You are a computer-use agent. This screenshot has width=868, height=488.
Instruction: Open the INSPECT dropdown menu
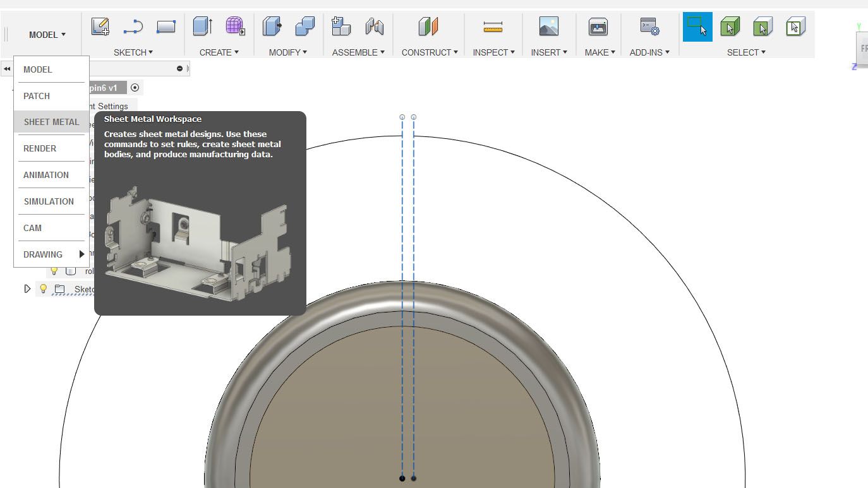(x=493, y=52)
